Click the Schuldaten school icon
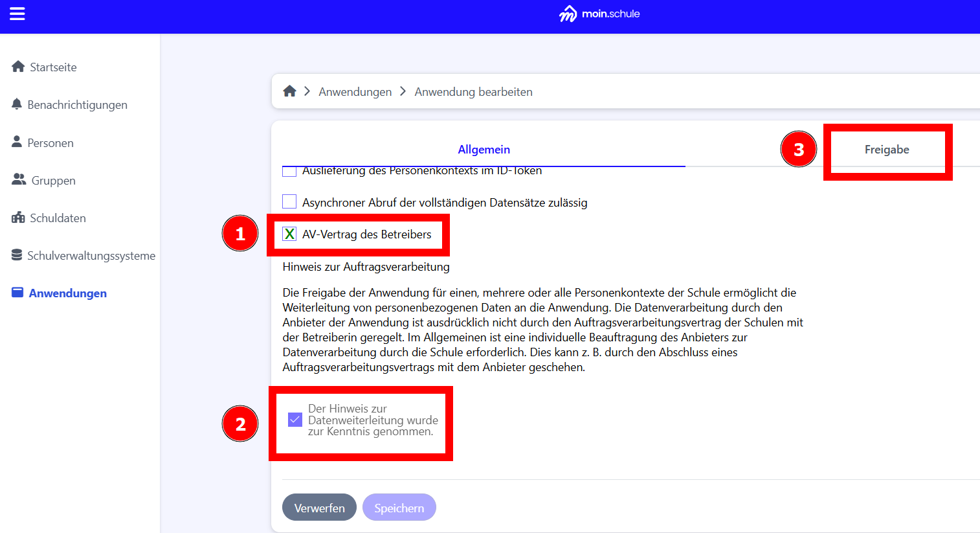 [x=18, y=218]
